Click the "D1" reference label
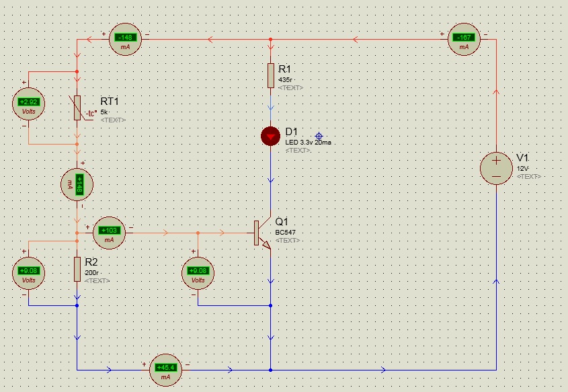568x392 pixels. pyautogui.click(x=291, y=132)
